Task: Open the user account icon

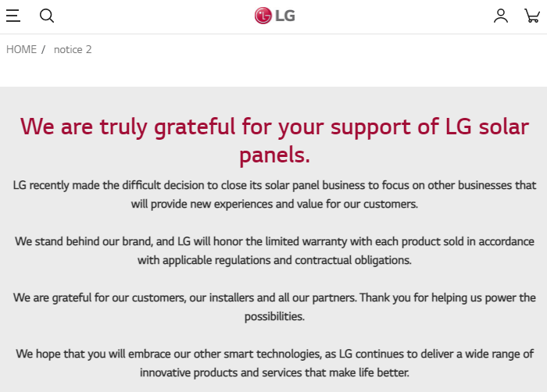Action: 501,16
